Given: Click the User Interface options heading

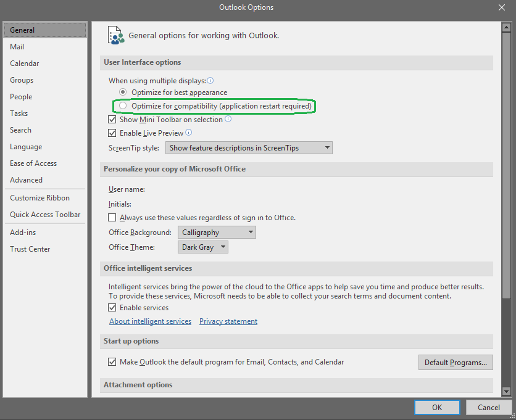Looking at the screenshot, I should pos(142,62).
